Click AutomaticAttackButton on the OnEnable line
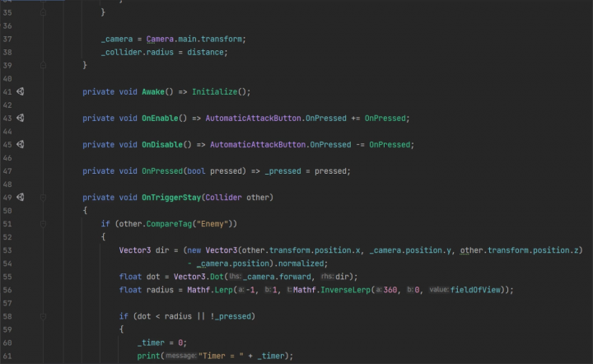 (x=254, y=119)
